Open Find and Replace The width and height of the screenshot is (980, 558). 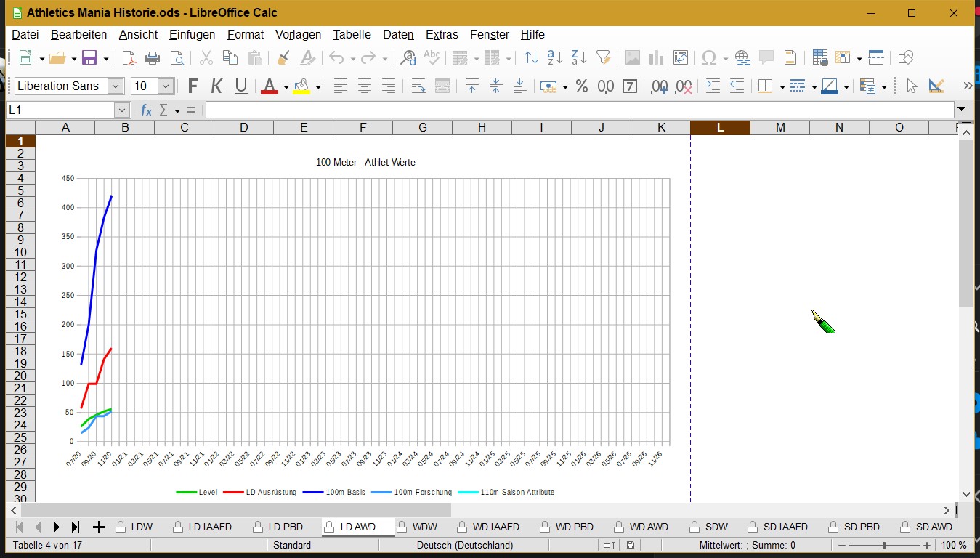[x=408, y=58]
